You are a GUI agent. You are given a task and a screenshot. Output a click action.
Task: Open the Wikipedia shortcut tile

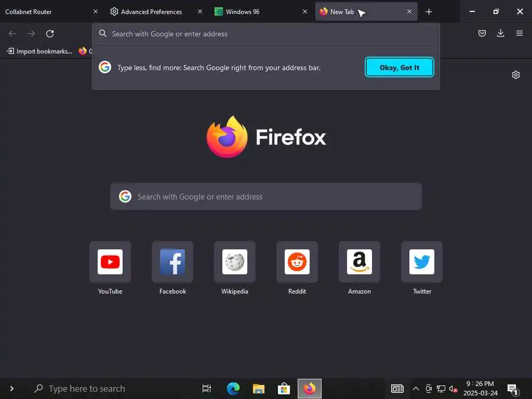(235, 262)
